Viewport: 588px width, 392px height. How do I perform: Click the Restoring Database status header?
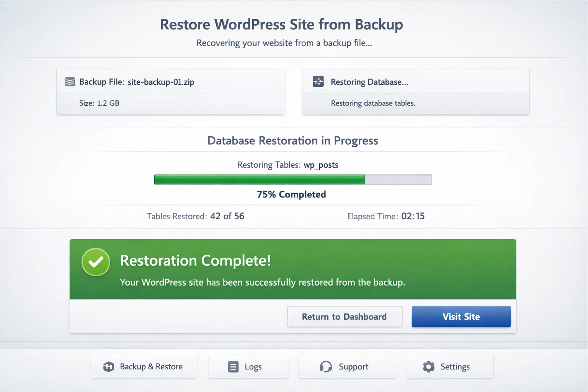pyautogui.click(x=416, y=82)
